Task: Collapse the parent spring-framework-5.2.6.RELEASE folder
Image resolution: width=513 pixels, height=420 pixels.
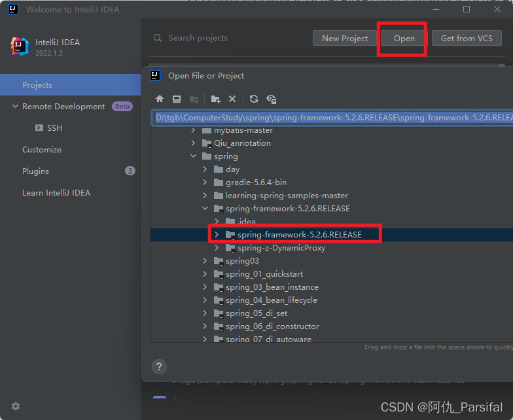Action: point(205,208)
